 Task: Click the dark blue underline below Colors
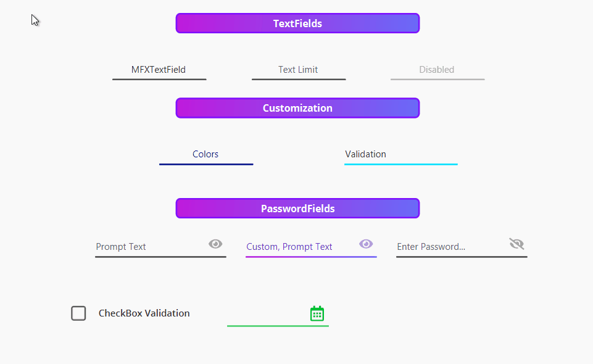(x=206, y=164)
